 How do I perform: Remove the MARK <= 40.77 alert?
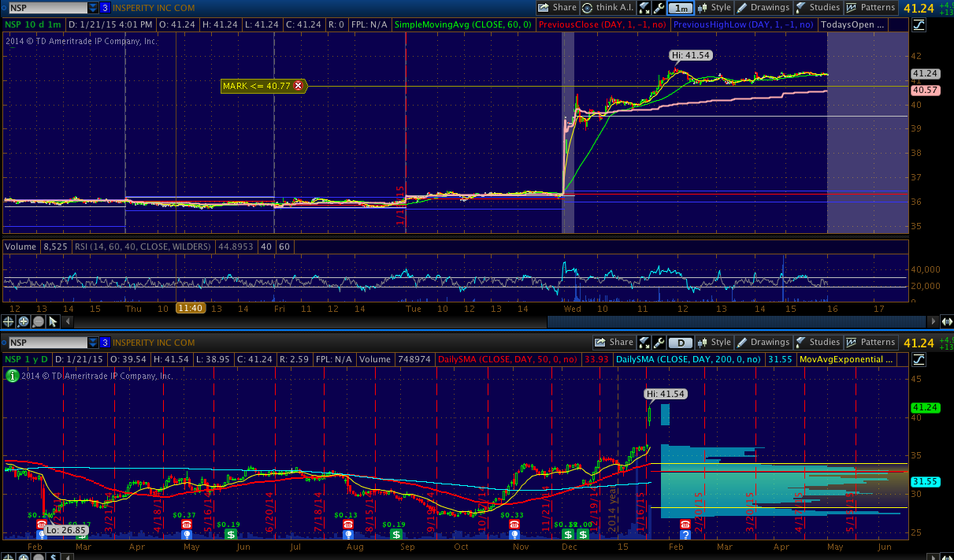(x=299, y=86)
